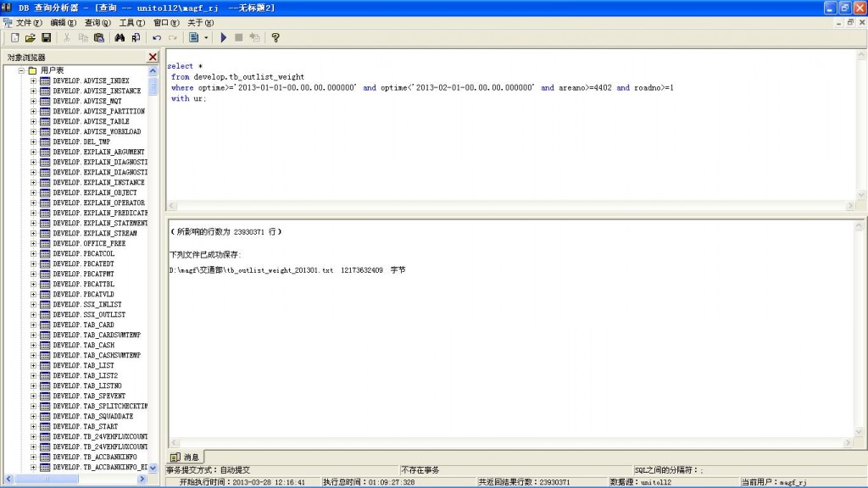This screenshot has height=488, width=868.
Task: Select the DEVELOP.SSX_OUTLIST tree item
Action: tap(89, 314)
